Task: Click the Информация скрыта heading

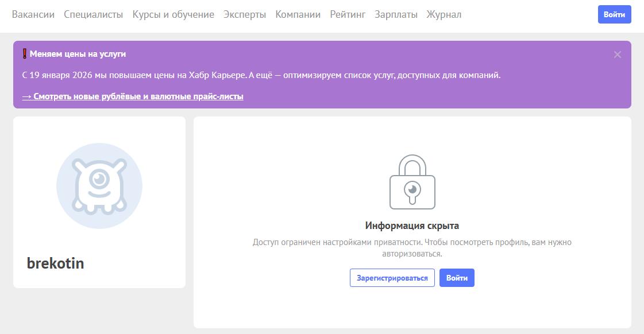Action: tap(412, 226)
